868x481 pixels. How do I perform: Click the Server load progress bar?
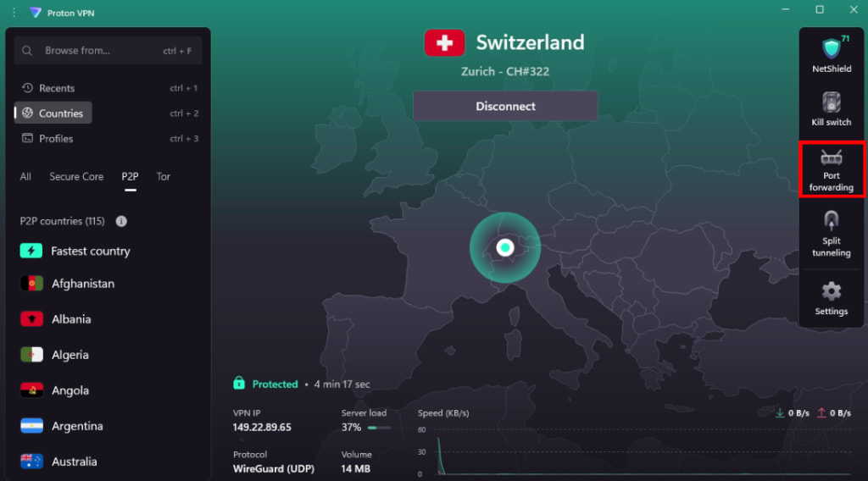379,428
